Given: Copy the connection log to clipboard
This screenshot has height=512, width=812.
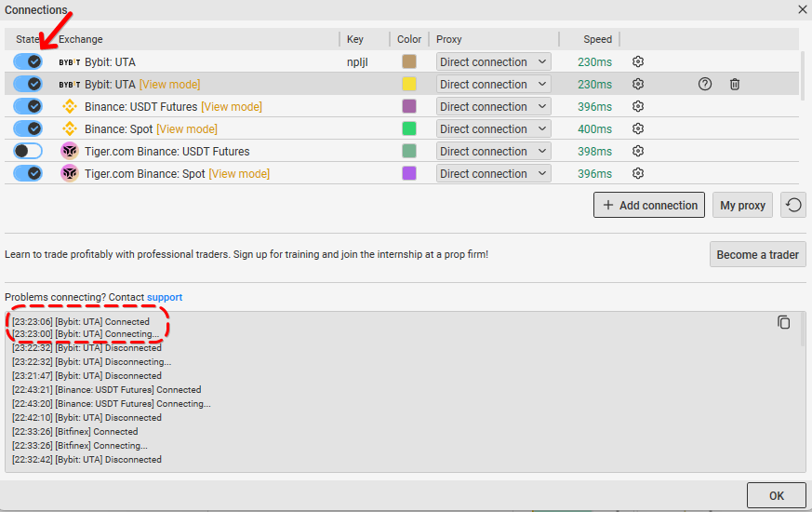Looking at the screenshot, I should click(783, 322).
